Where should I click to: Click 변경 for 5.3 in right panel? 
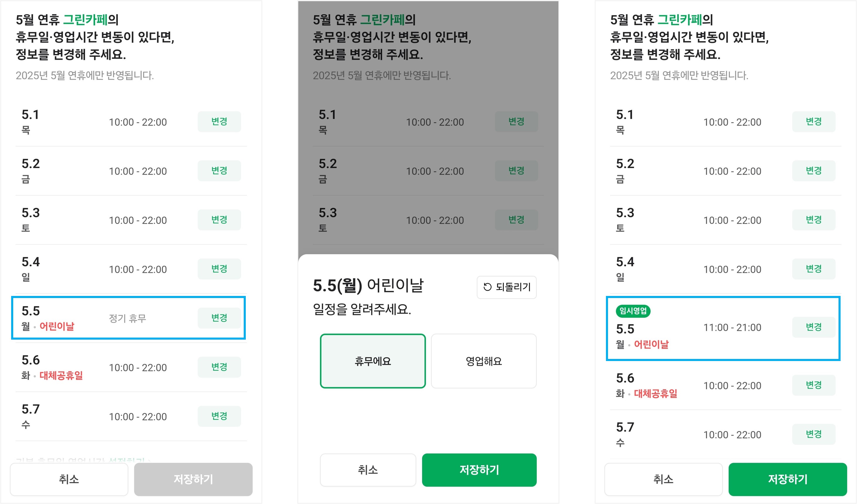814,220
